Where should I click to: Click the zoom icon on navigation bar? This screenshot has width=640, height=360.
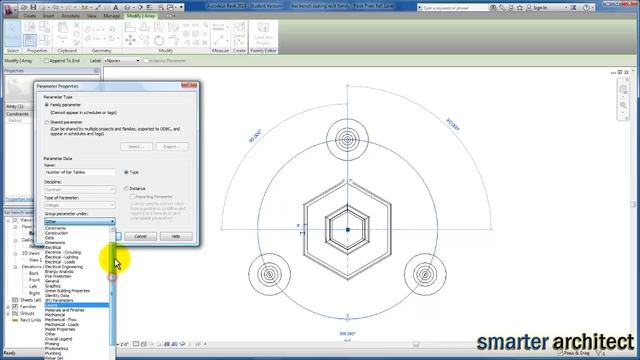pyautogui.click(x=623, y=105)
